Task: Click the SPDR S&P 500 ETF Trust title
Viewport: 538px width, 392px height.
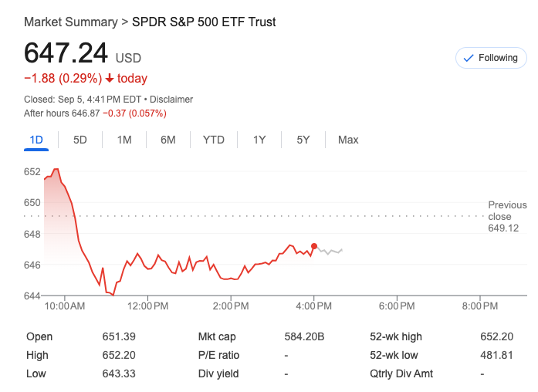Action: click(205, 22)
